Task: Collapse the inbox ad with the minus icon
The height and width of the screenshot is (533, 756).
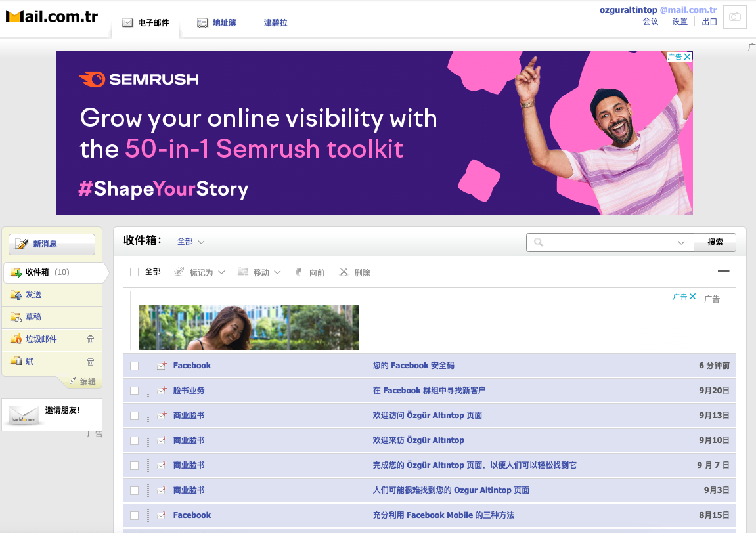Action: click(x=723, y=271)
